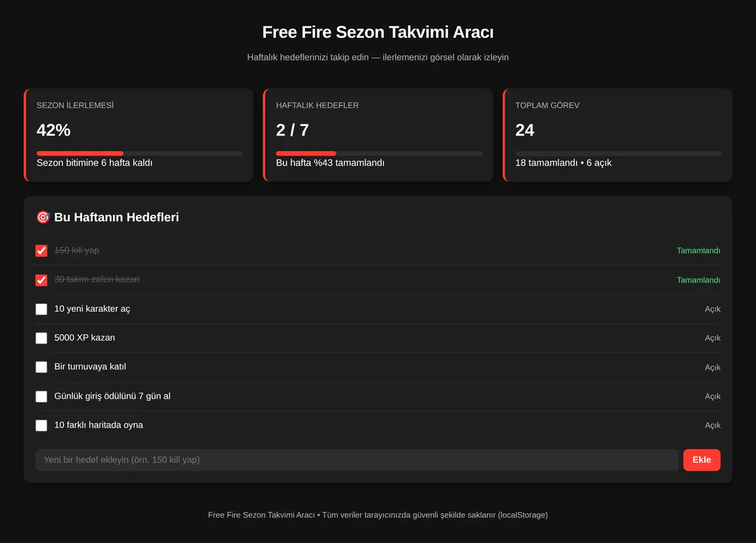The image size is (756, 543).
Task: Click the 'Günlük giriş ödülünü 7 gün al' text
Action: [x=113, y=396]
